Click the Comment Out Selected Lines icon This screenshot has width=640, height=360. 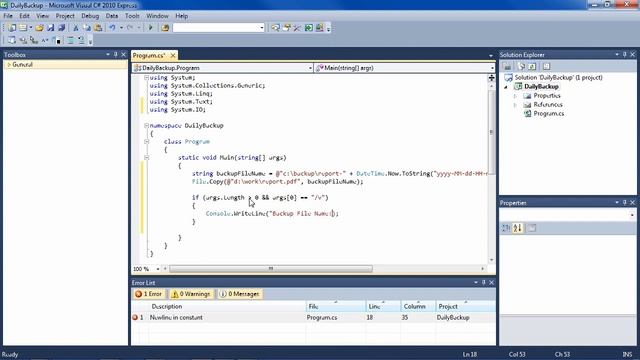[71, 40]
